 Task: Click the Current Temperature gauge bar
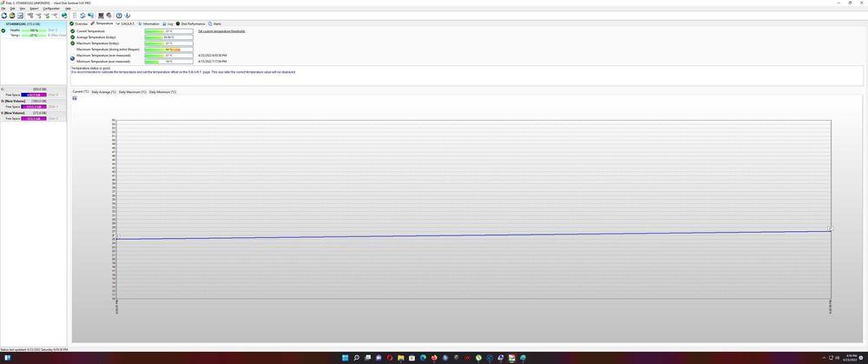click(x=169, y=31)
